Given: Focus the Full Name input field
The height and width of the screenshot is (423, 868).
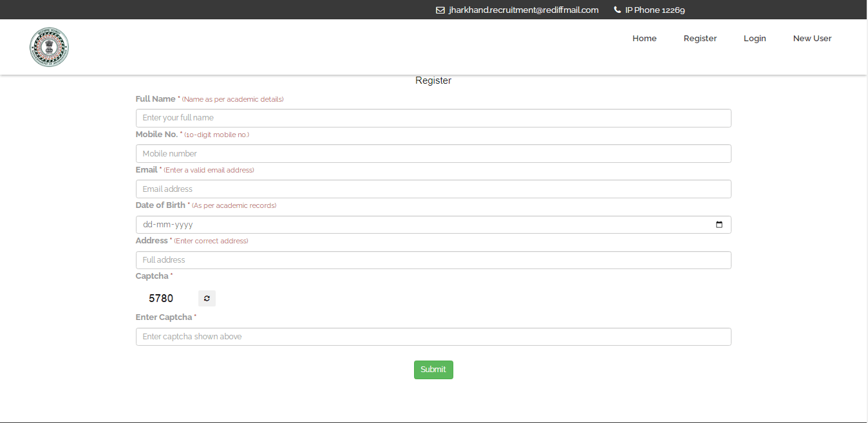Looking at the screenshot, I should (x=433, y=118).
